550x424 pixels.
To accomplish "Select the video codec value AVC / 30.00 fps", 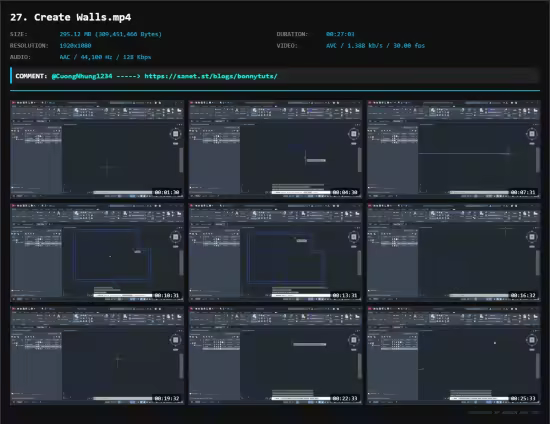I will (375, 46).
